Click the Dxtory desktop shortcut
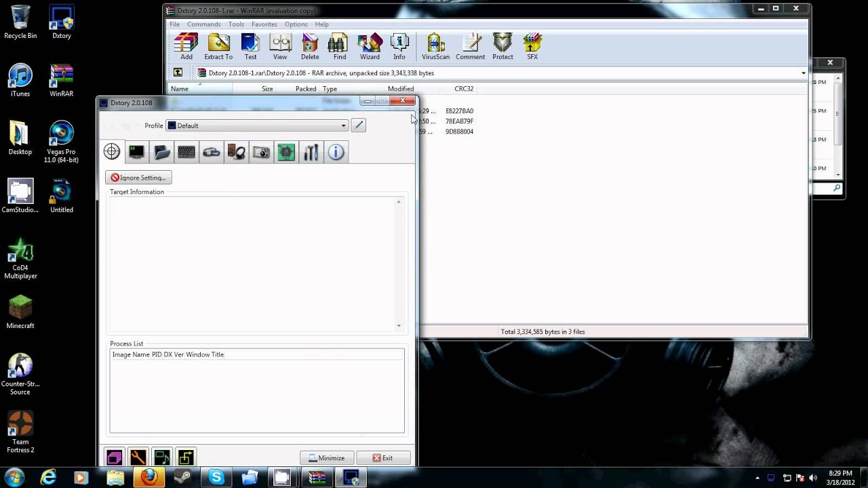868x488 pixels. [x=62, y=22]
